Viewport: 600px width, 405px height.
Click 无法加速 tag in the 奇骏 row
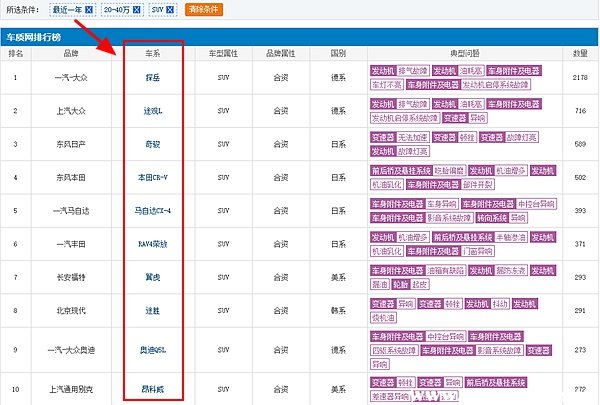[x=414, y=137]
